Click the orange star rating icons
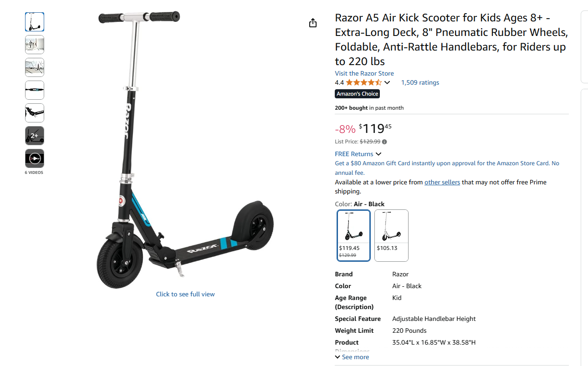588x366 pixels. [363, 82]
